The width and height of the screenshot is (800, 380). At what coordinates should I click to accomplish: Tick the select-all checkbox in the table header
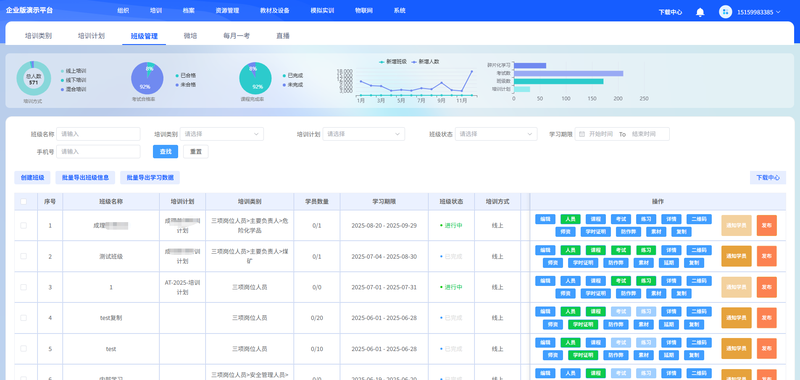click(23, 201)
